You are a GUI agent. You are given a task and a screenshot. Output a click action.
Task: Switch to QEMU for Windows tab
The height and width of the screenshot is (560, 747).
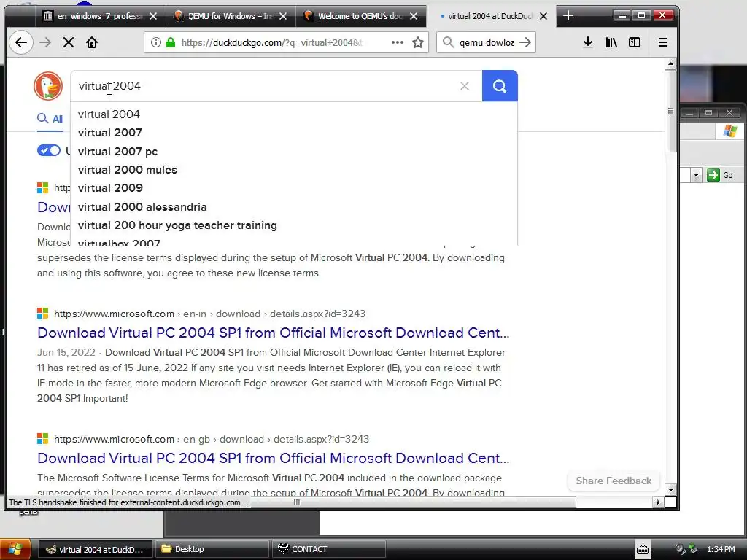tap(231, 16)
